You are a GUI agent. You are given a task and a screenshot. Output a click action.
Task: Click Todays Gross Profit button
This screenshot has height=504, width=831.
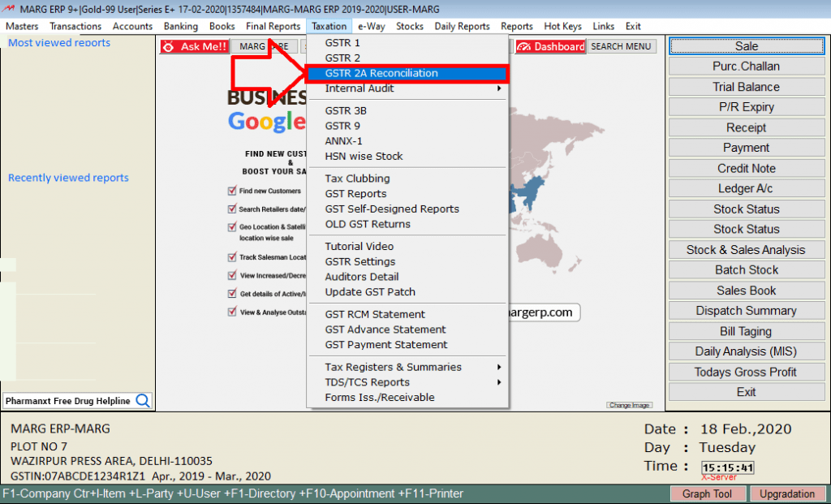(x=747, y=372)
